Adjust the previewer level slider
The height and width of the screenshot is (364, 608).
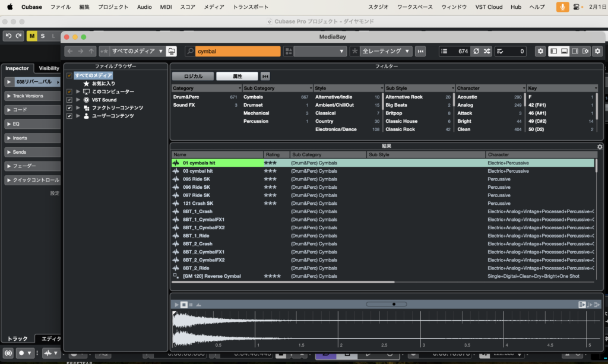click(393, 304)
